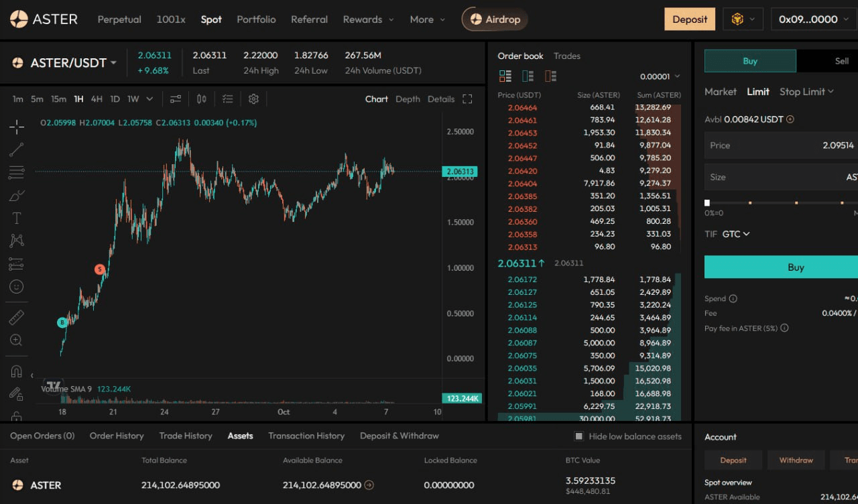This screenshot has height=504, width=858.
Task: Open order book precision 0.00001 dropdown
Action: coord(660,76)
